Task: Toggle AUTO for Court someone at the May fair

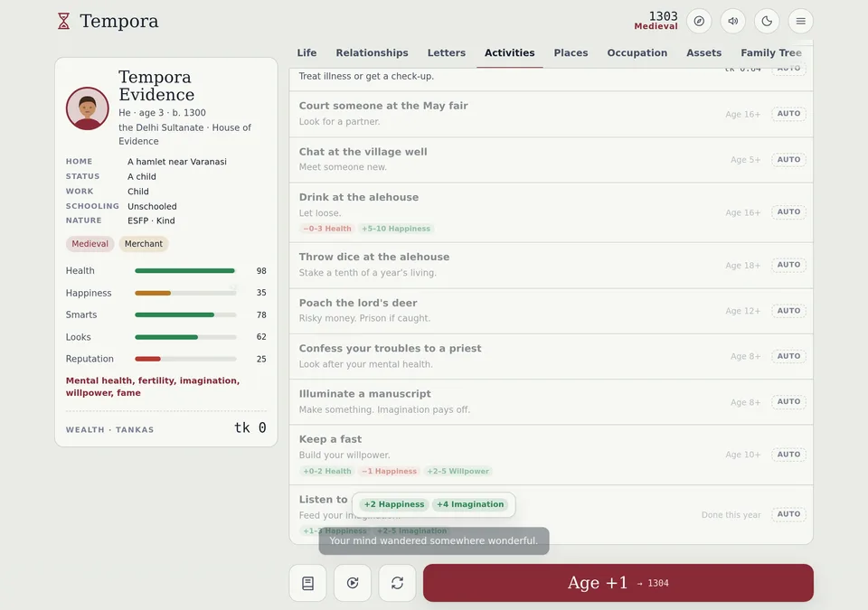Action: pos(788,114)
